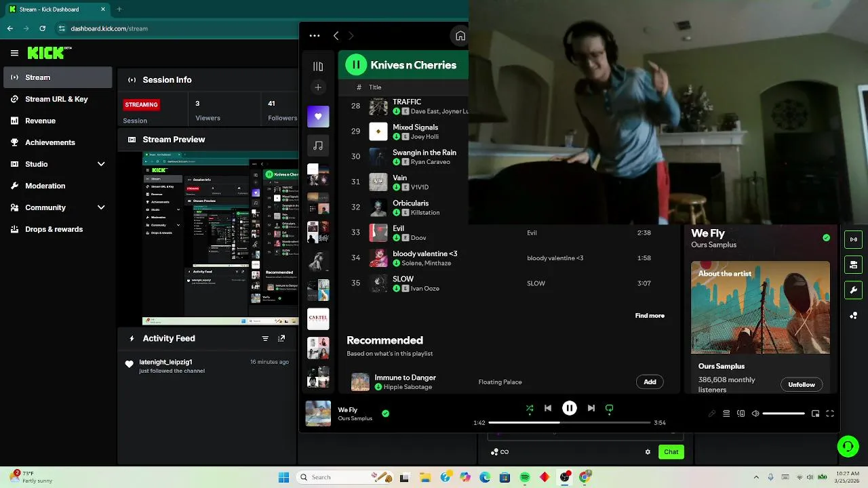Open the Achievements page
This screenshot has height=488, width=868.
(x=58, y=142)
